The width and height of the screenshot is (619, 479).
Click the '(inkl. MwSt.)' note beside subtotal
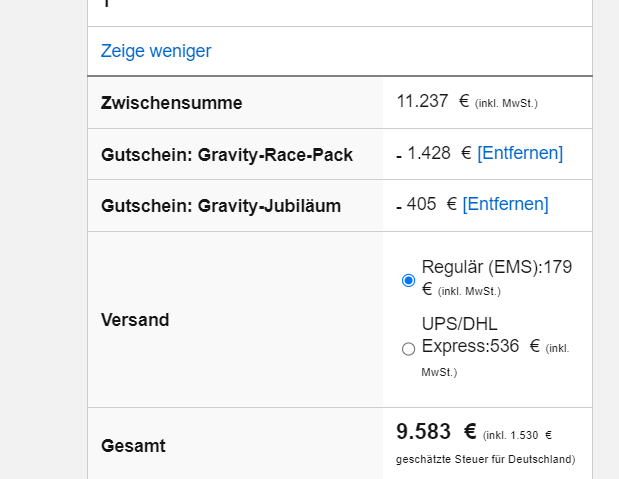(506, 103)
